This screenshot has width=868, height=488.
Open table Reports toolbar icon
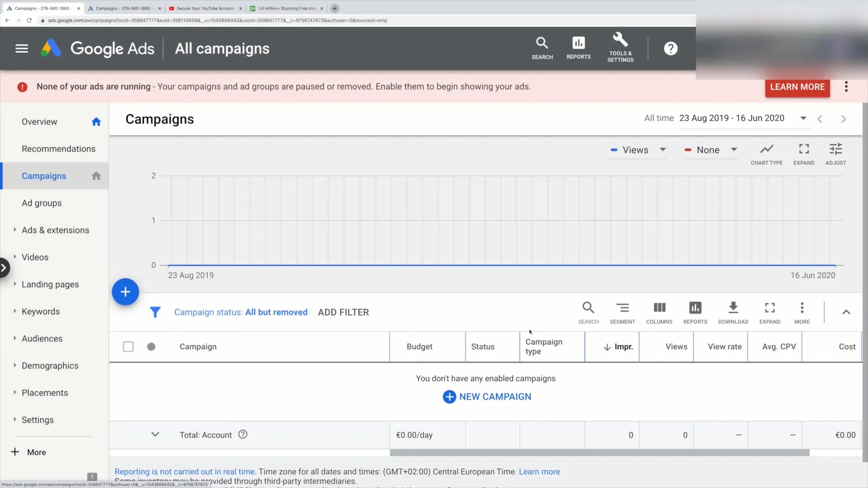(x=695, y=313)
